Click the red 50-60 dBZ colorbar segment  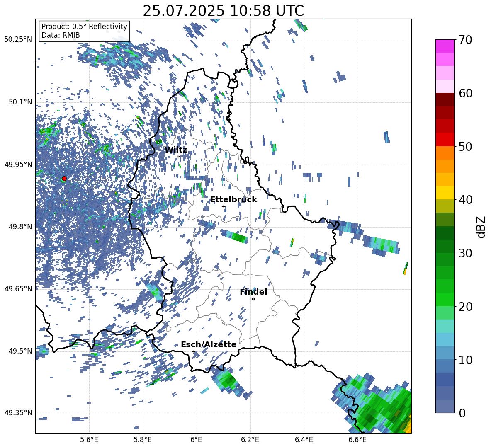445,119
